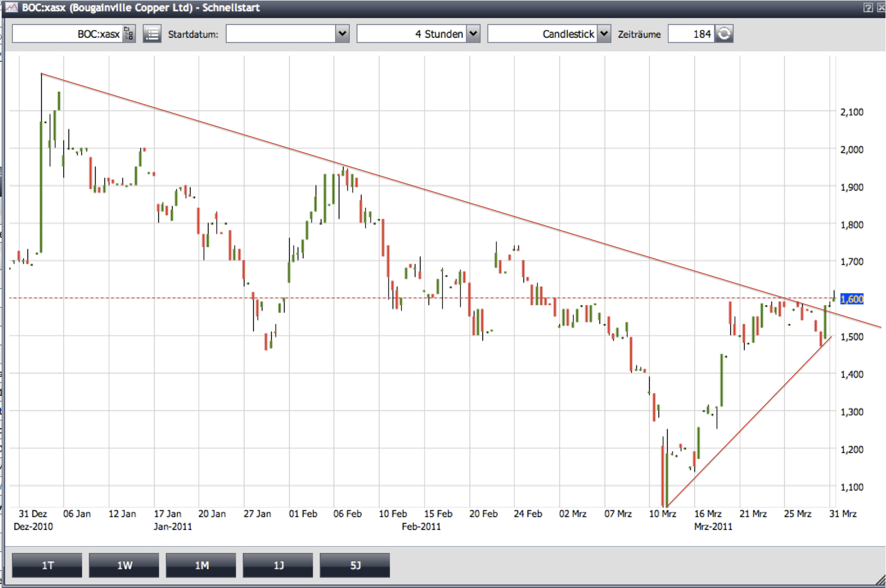Select the 1W time range button
This screenshot has height=588, width=886.
coord(124,565)
